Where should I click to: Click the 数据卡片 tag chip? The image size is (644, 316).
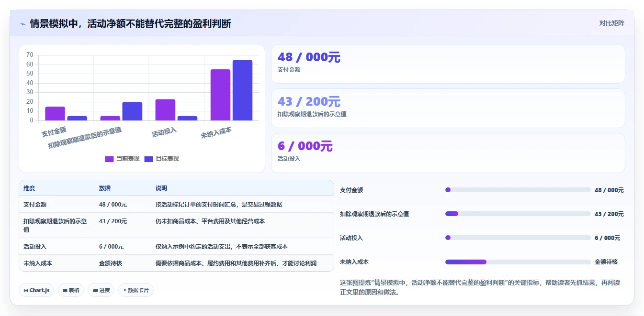click(136, 290)
